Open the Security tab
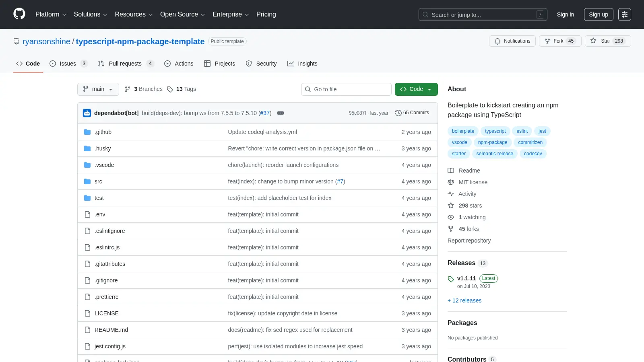 point(261,64)
